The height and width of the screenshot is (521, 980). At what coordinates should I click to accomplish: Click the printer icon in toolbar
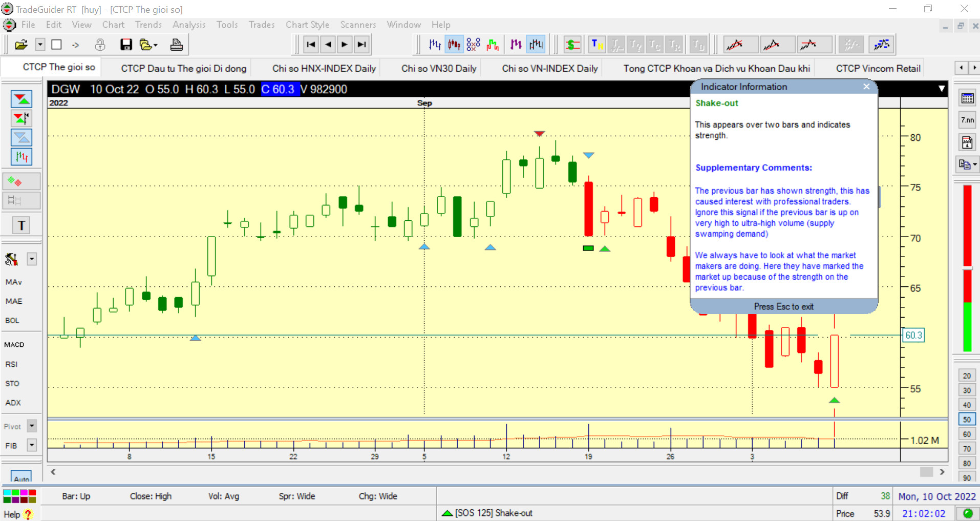click(x=176, y=45)
